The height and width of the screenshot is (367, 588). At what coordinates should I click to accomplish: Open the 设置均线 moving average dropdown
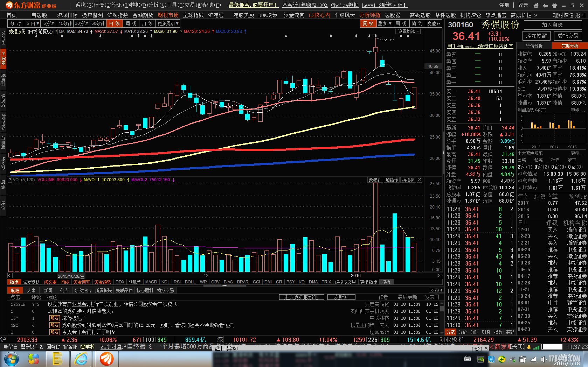click(x=408, y=31)
